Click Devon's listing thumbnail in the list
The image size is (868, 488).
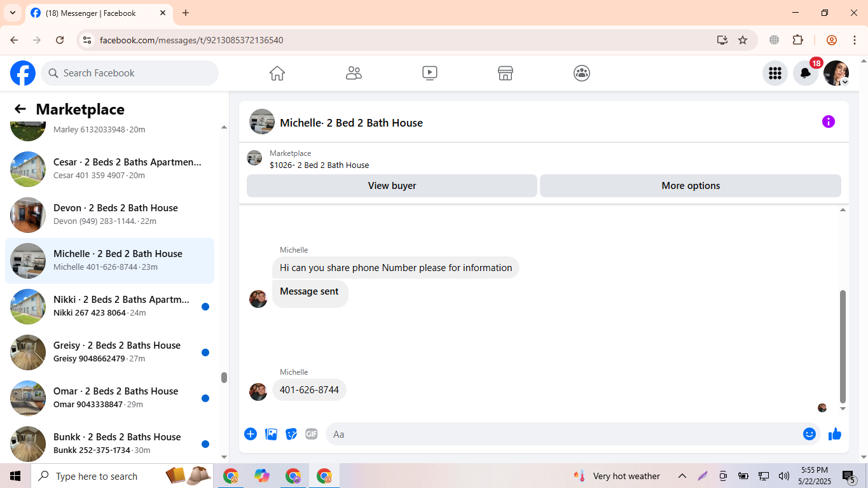point(28,215)
